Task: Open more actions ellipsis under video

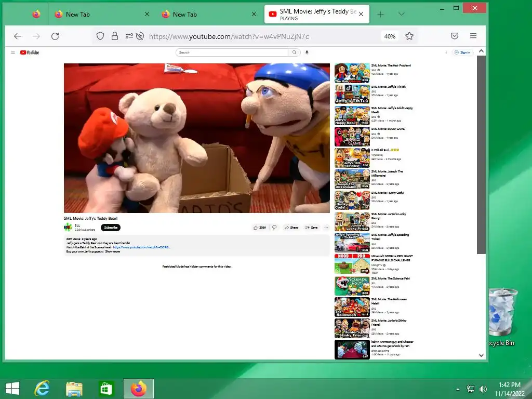Action: pos(326,228)
